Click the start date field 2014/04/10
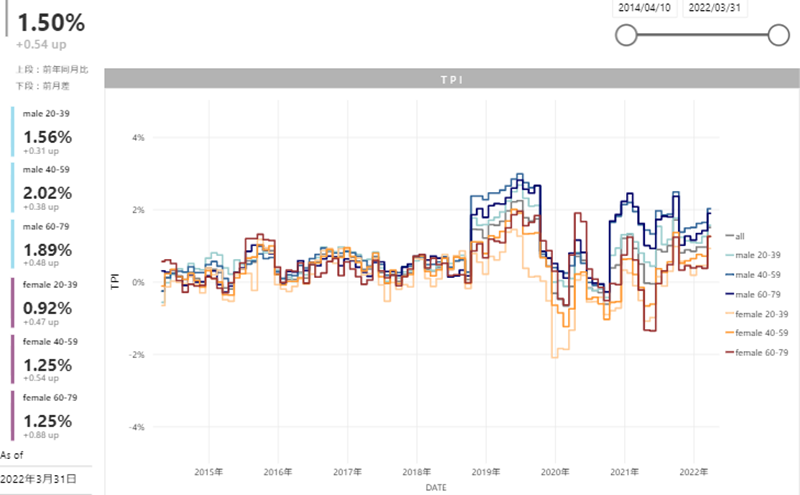The width and height of the screenshot is (800, 495). point(646,7)
